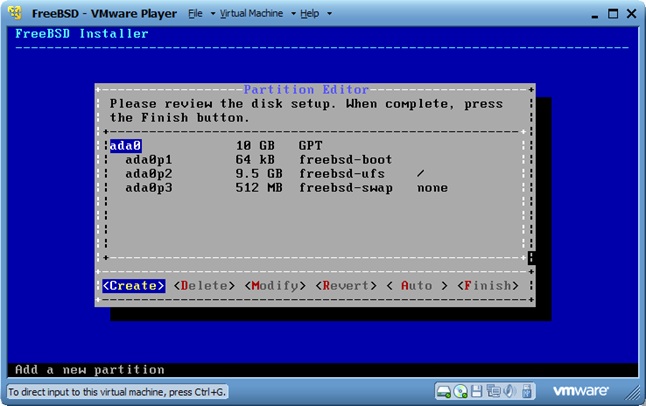
Task: Click the floppy drive status icon
Action: pyautogui.click(x=477, y=391)
